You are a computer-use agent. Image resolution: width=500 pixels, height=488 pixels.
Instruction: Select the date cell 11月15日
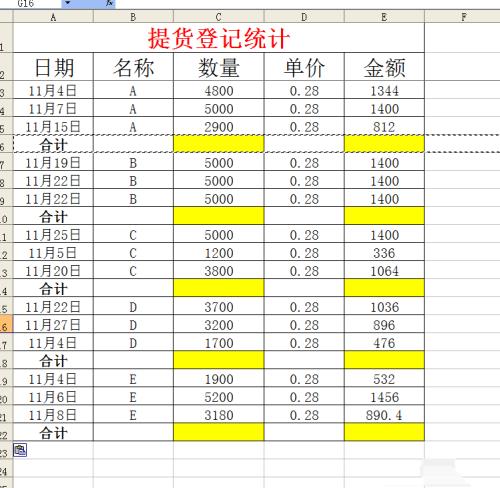point(53,126)
